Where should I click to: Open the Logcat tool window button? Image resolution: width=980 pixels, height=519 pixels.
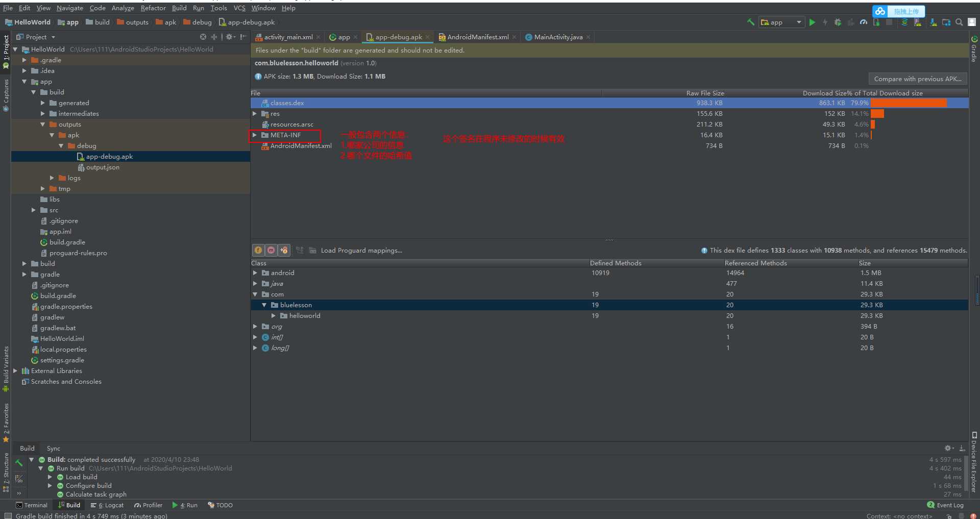(x=108, y=505)
